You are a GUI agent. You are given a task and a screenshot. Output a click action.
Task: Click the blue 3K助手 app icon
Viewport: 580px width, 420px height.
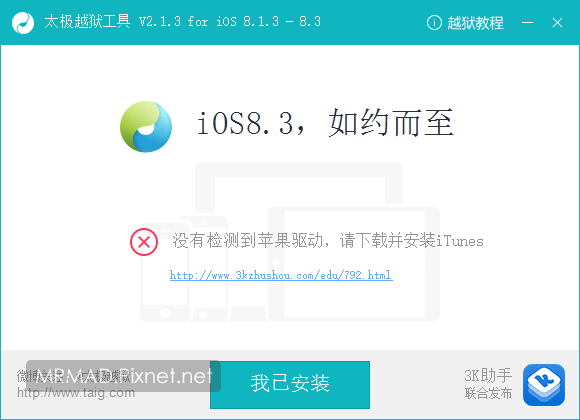point(544,385)
